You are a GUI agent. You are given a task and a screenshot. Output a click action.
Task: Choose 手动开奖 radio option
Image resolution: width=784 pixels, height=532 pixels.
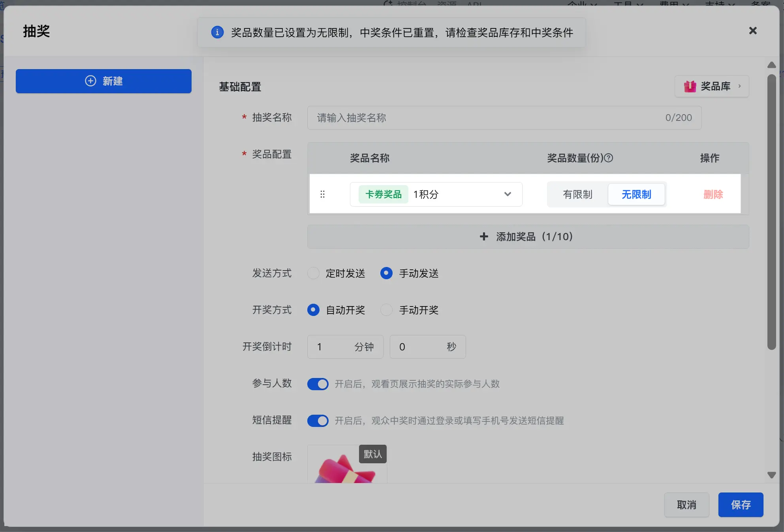tap(386, 310)
